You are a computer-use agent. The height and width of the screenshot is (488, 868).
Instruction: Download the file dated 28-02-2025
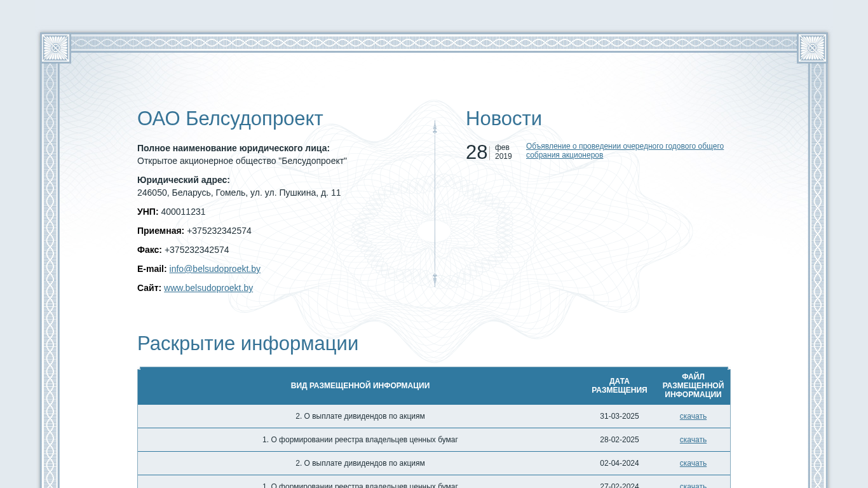[x=693, y=440]
